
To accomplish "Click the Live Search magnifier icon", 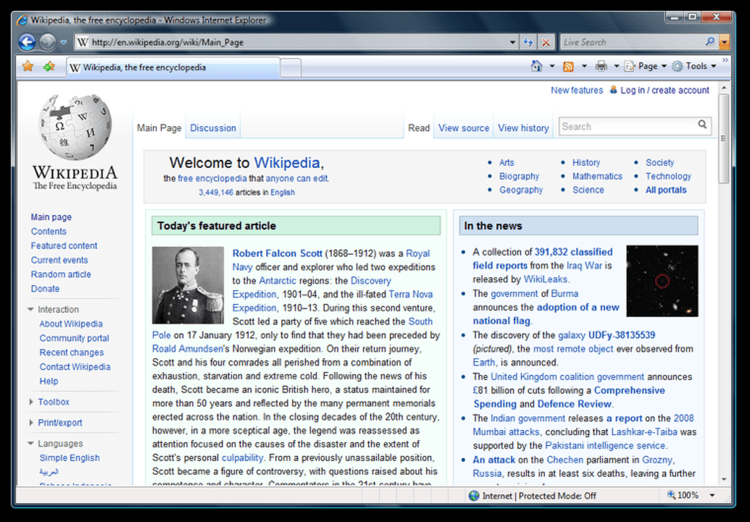I will click(710, 42).
